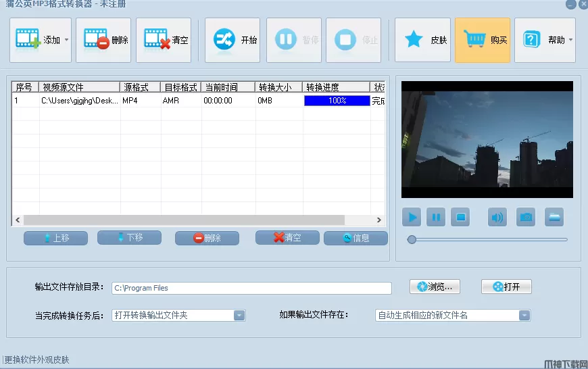Click the 清空 (Clear) toolbar button
The height and width of the screenshot is (369, 588).
tap(164, 40)
